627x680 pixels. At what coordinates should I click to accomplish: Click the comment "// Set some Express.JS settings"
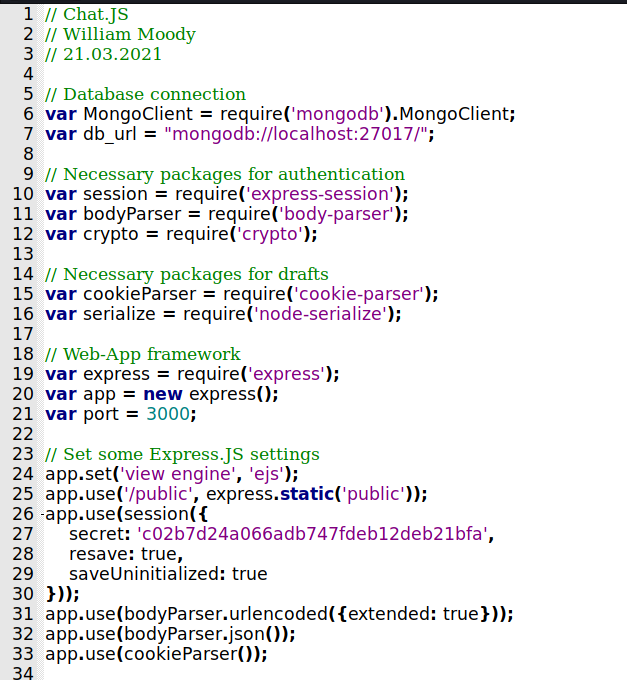point(182,454)
